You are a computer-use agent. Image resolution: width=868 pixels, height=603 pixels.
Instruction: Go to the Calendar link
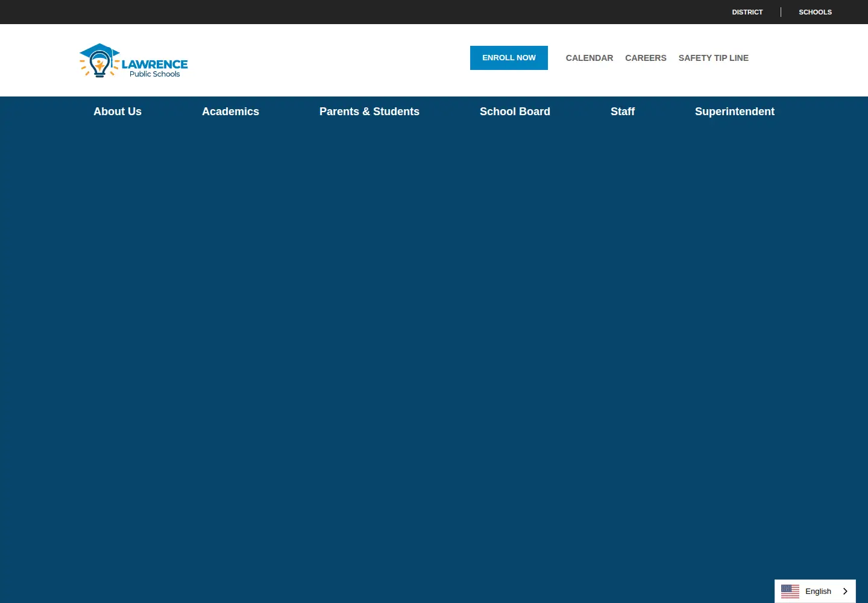click(590, 58)
